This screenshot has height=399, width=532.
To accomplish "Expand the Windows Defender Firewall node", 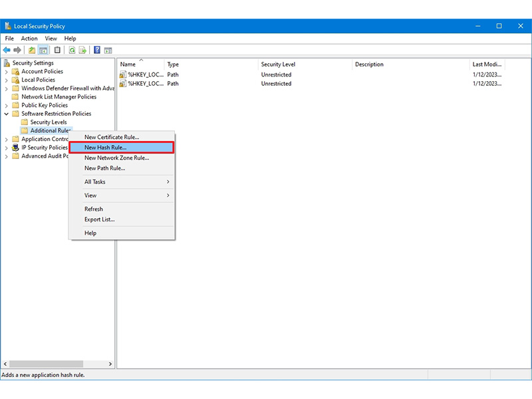I will pos(6,88).
